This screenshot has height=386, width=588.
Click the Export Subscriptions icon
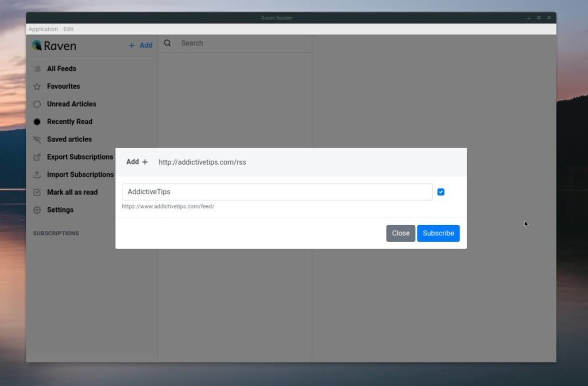coord(37,157)
